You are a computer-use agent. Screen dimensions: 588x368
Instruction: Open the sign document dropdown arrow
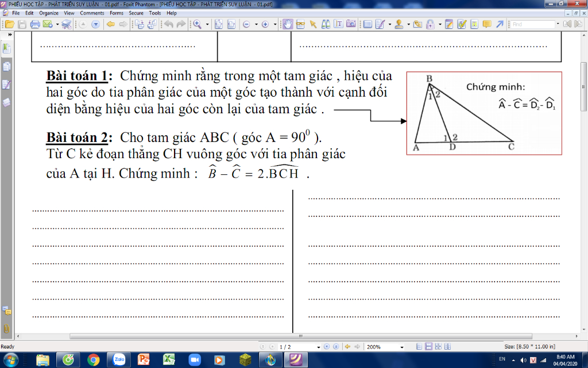(390, 24)
